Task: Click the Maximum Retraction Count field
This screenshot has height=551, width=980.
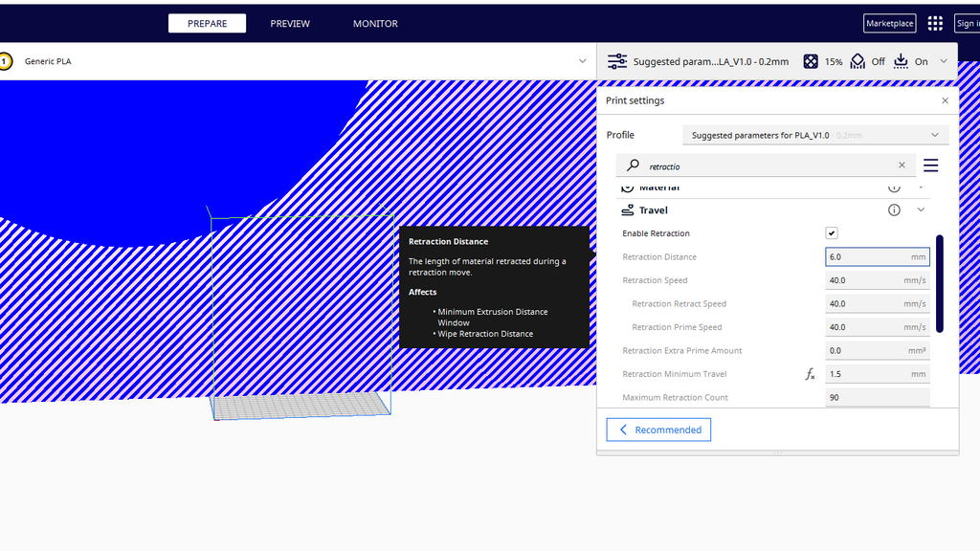Action: 878,397
